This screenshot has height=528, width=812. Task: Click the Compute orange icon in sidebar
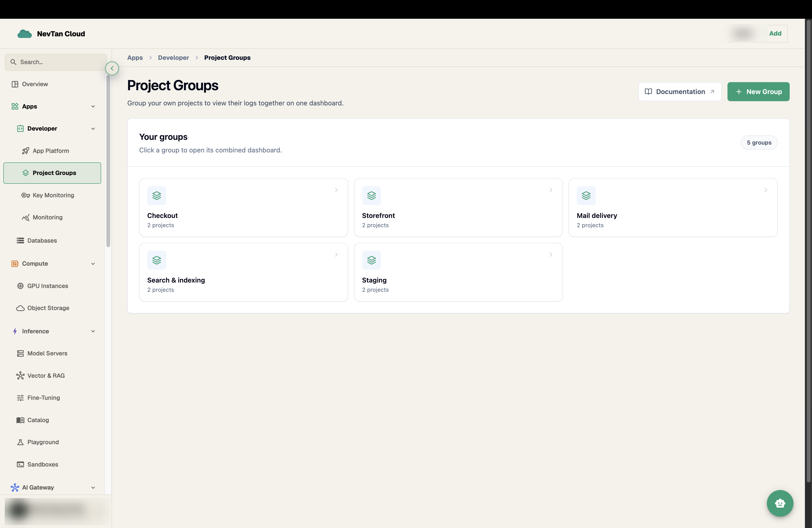[x=15, y=264]
